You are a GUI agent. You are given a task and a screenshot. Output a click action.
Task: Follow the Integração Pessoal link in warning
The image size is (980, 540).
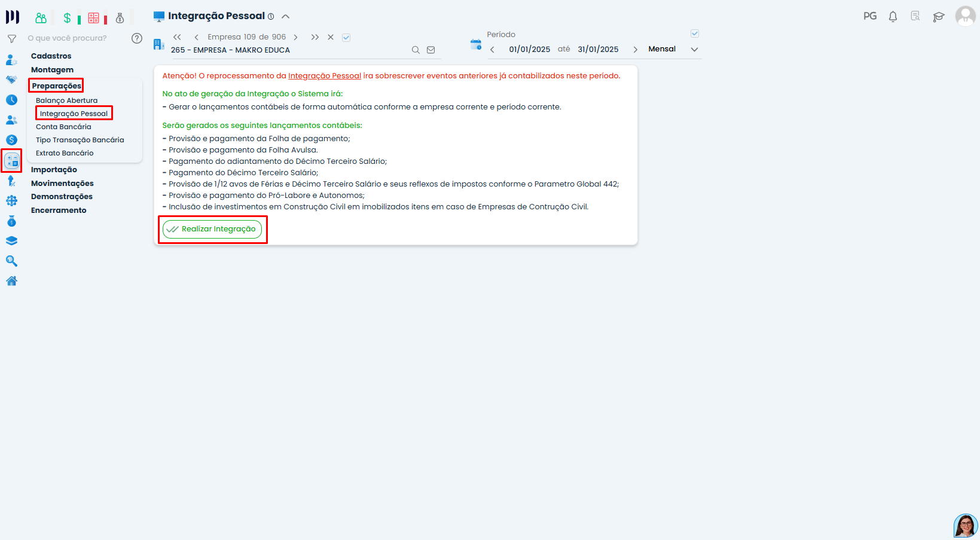point(324,76)
